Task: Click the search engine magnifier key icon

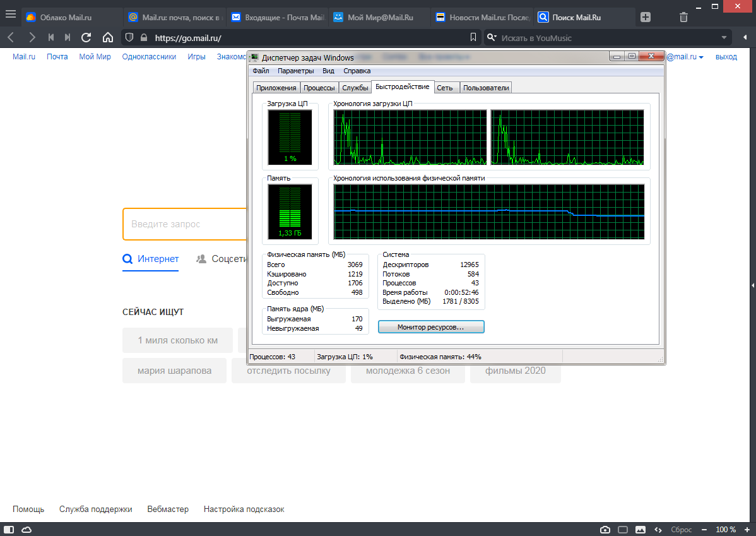Action: (x=492, y=38)
